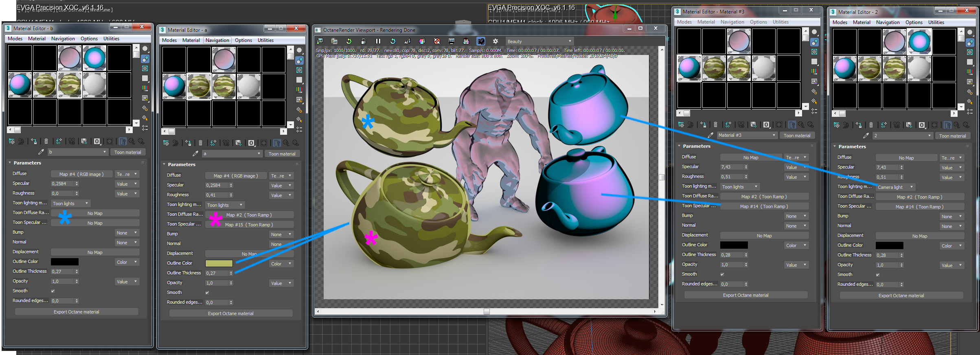This screenshot has width=980, height=355.
Task: Click Diffuse No Map button in Material Editor - 2
Action: [x=906, y=158]
